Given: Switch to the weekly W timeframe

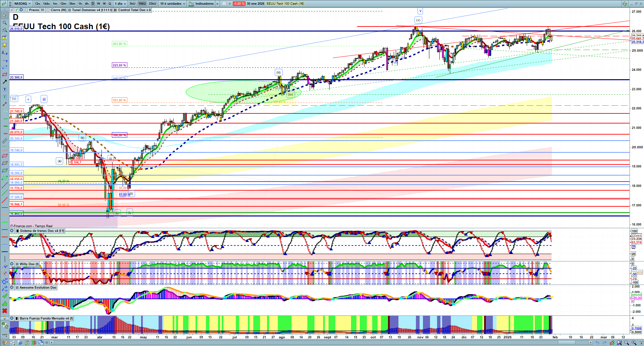Looking at the screenshot, I should pos(98,4).
